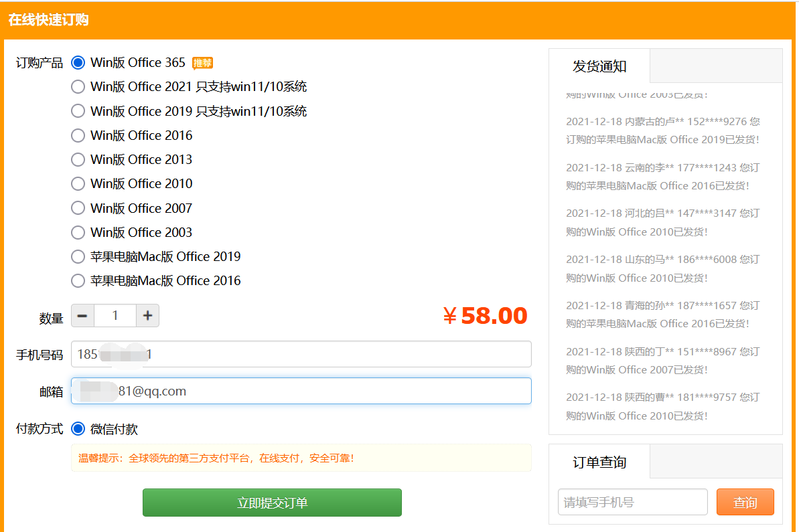Click the 陕西的丁** shipping notice
The image size is (799, 532).
pyautogui.click(x=663, y=361)
